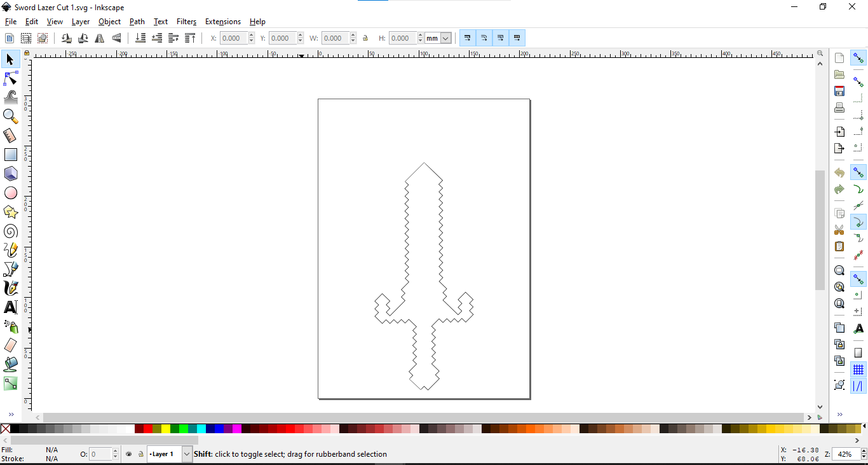Rotate selection 90 degrees clockwise
The height and width of the screenshot is (465, 868).
[x=83, y=38]
